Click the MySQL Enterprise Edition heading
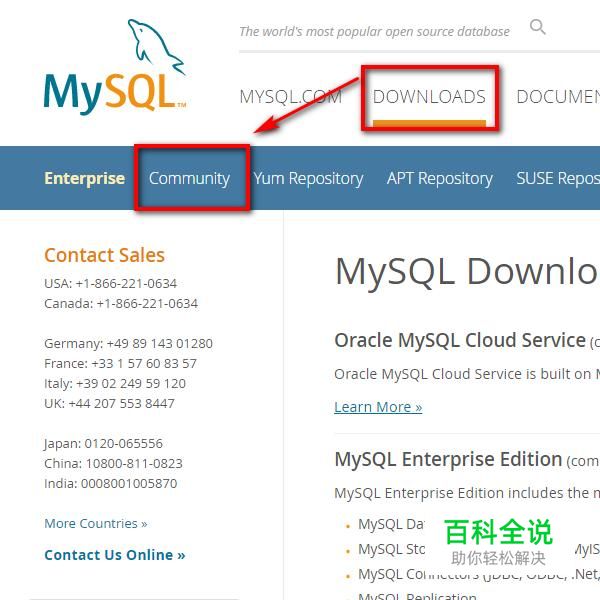Screen dimensions: 600x600 pos(448,459)
